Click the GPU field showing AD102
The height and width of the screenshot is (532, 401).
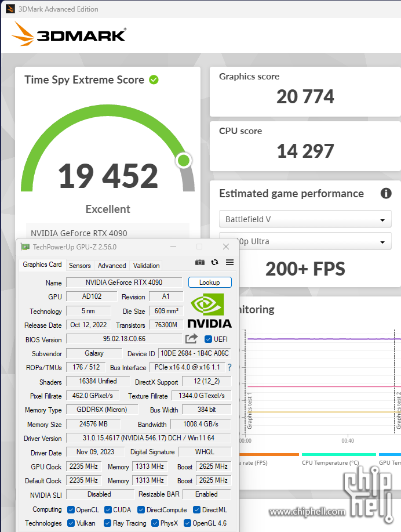(x=92, y=296)
